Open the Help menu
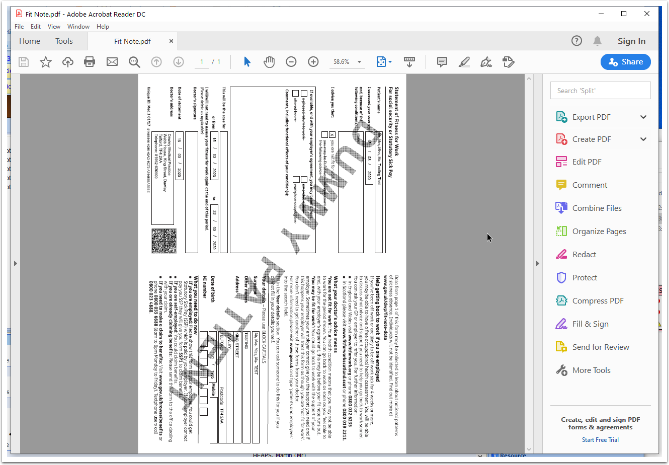669x465 pixels. click(x=103, y=26)
